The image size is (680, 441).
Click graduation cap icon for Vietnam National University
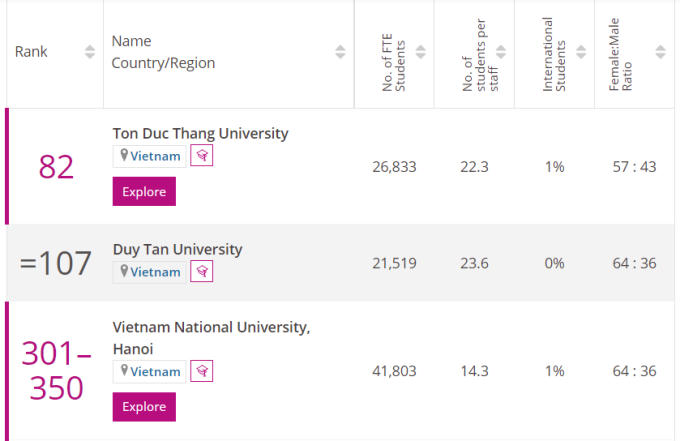tap(201, 371)
